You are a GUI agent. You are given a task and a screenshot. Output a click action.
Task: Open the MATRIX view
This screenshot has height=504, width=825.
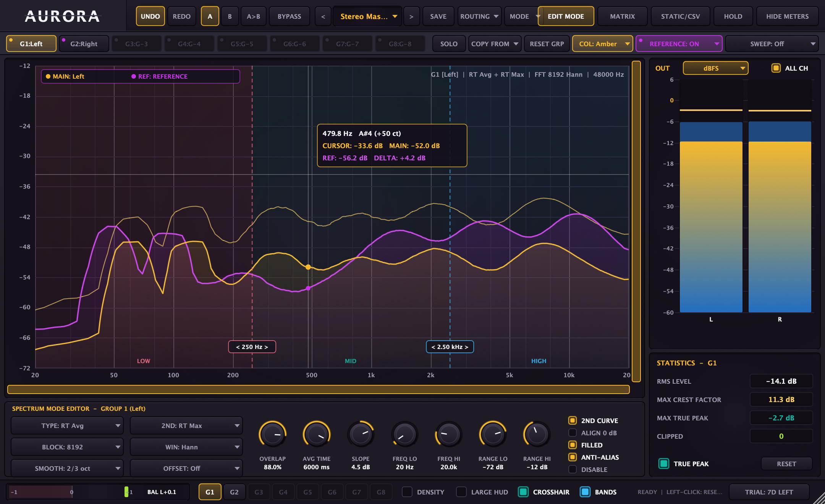click(623, 16)
